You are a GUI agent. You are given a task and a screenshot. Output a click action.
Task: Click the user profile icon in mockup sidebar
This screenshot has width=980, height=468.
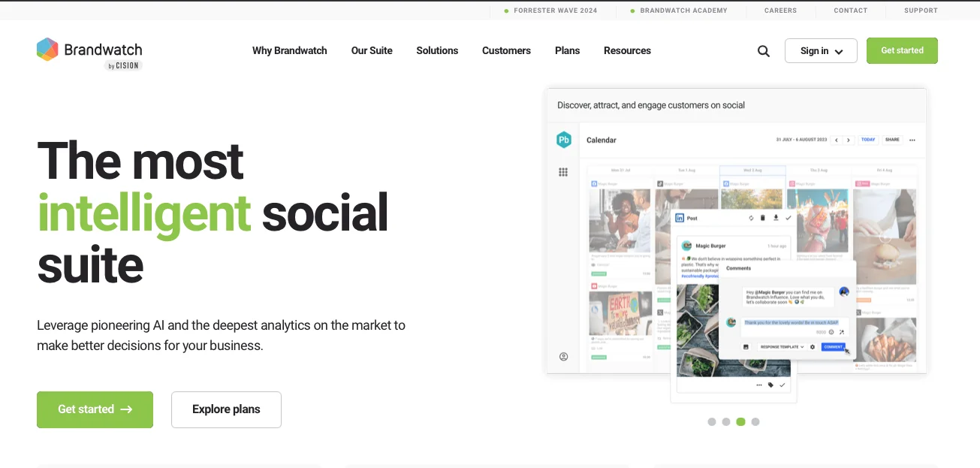[x=563, y=357]
